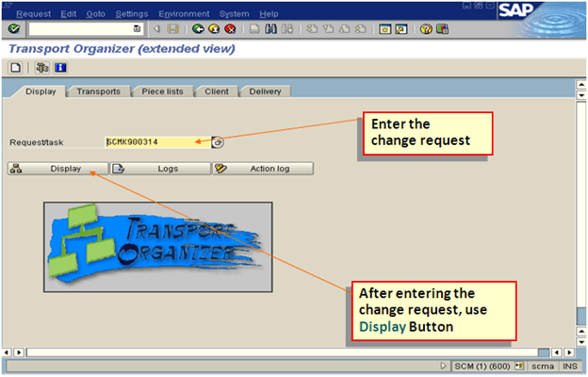Screen dimensions: 588x377
Task: Switch to the Transports tab
Action: [x=98, y=91]
